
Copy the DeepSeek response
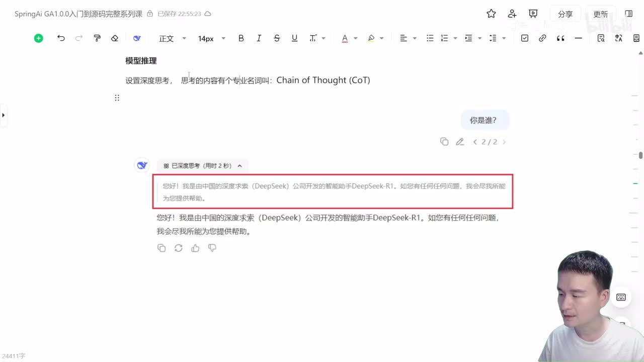pyautogui.click(x=162, y=248)
